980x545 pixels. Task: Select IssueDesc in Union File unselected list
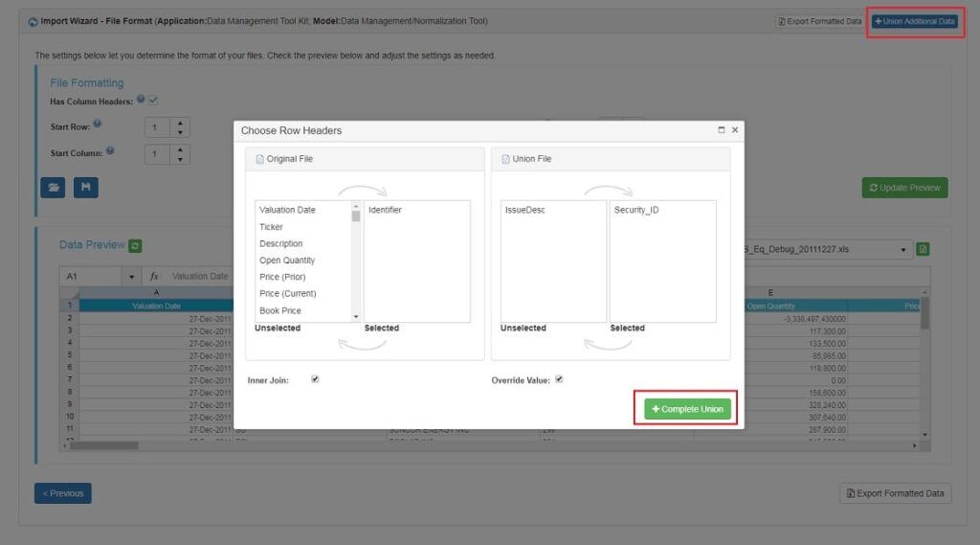523,210
